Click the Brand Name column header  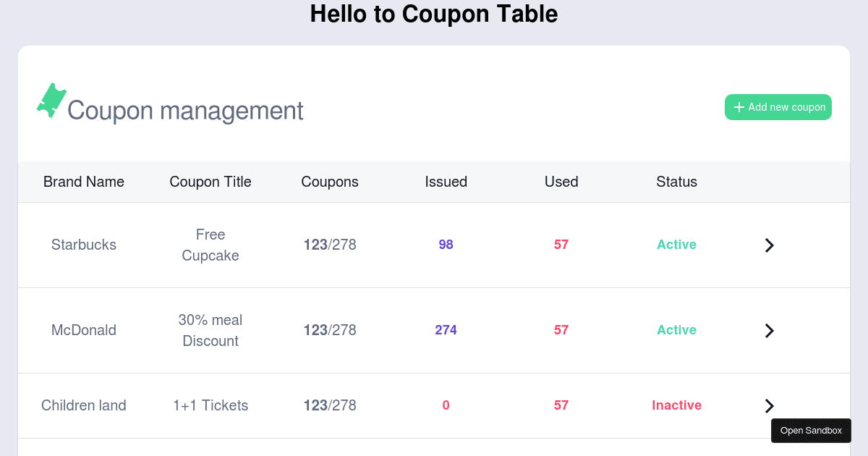(x=84, y=182)
